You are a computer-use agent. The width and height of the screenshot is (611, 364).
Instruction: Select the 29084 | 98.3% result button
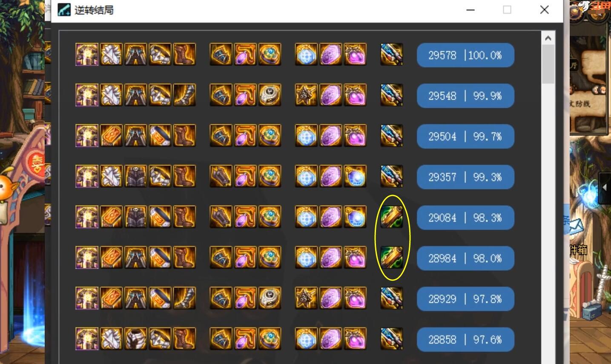pos(465,218)
